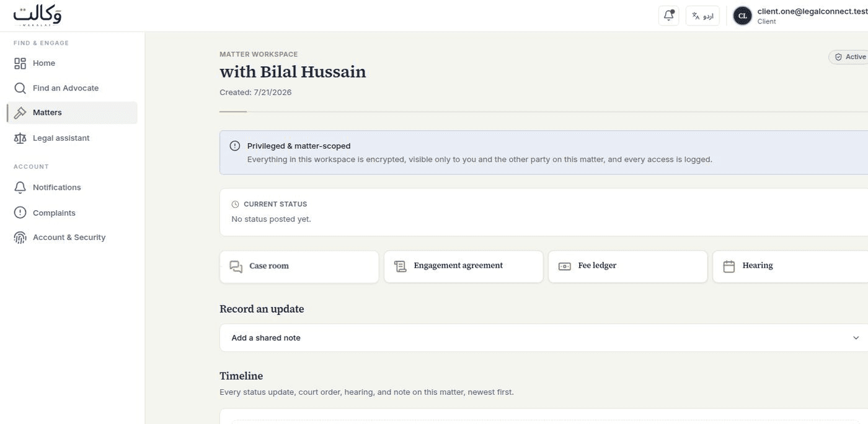Click the Engagement agreement scroll icon

pos(401,267)
